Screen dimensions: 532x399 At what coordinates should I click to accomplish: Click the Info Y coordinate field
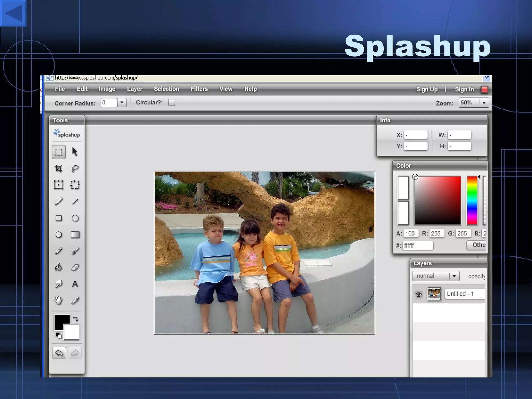(x=416, y=146)
